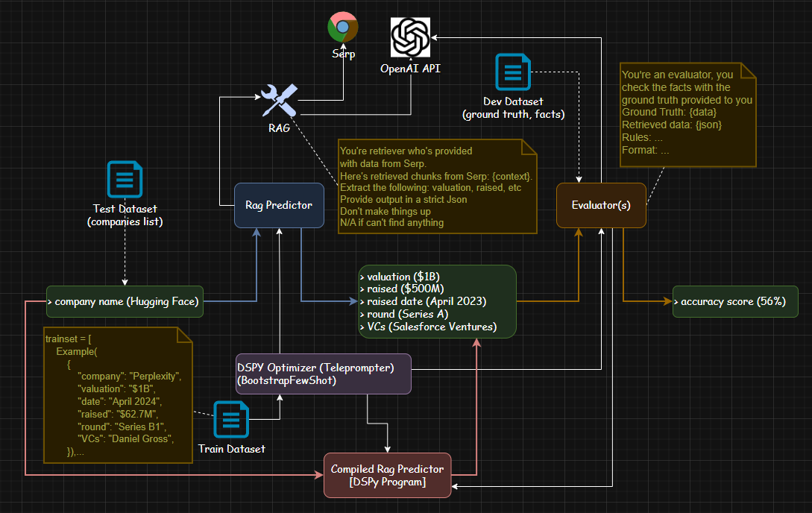812x513 pixels.
Task: Click '> valuation ($1B)' line
Action: point(400,277)
